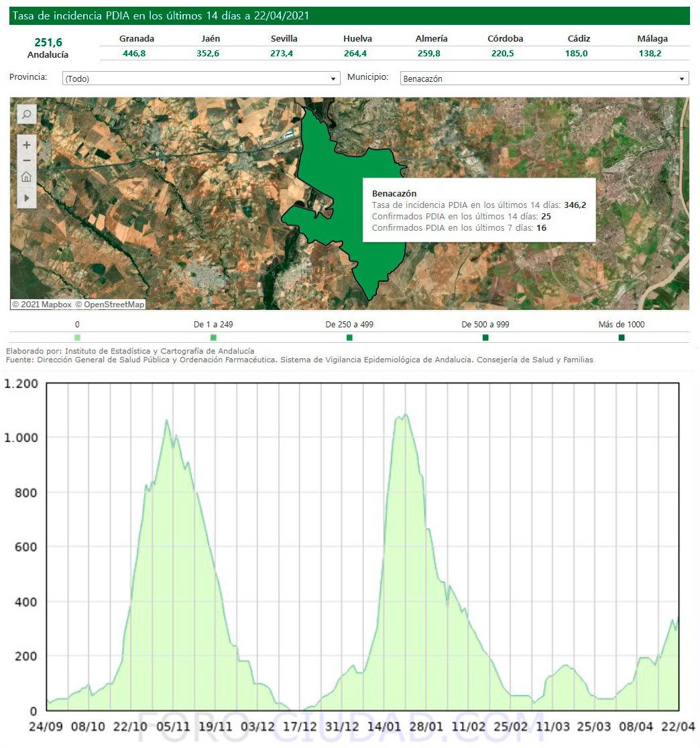Select the 'De 1 a 249' legend swatch
Screen dimensions: 700x748
(x=213, y=337)
